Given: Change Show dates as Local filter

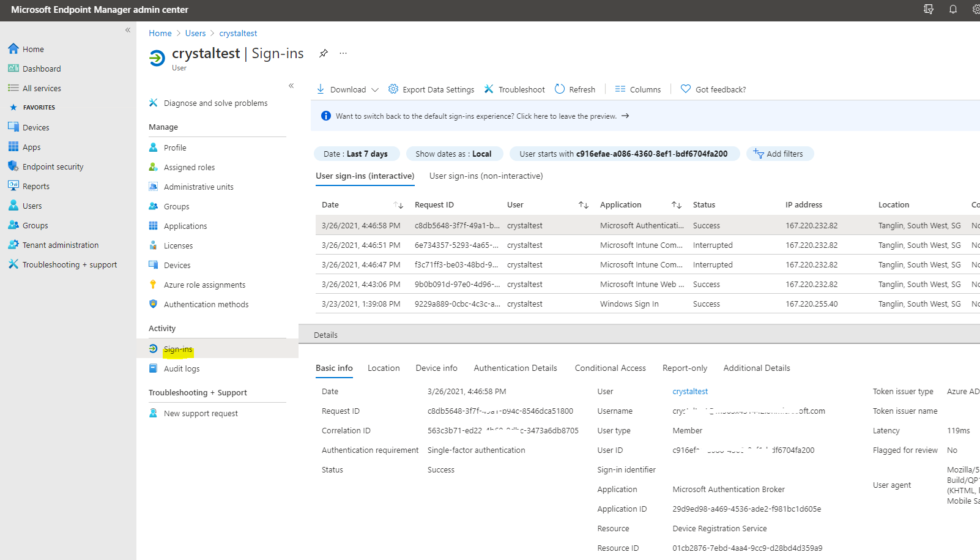Looking at the screenshot, I should [x=453, y=154].
